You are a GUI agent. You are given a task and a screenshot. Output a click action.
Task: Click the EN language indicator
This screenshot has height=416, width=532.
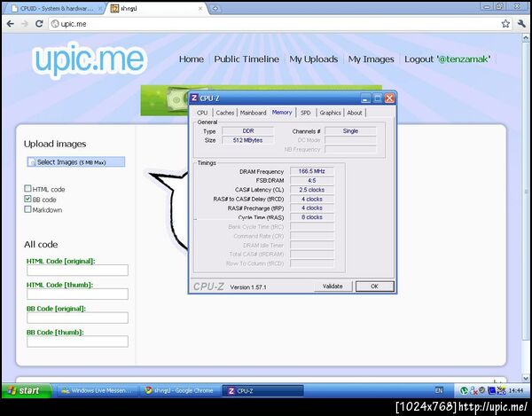439,390
